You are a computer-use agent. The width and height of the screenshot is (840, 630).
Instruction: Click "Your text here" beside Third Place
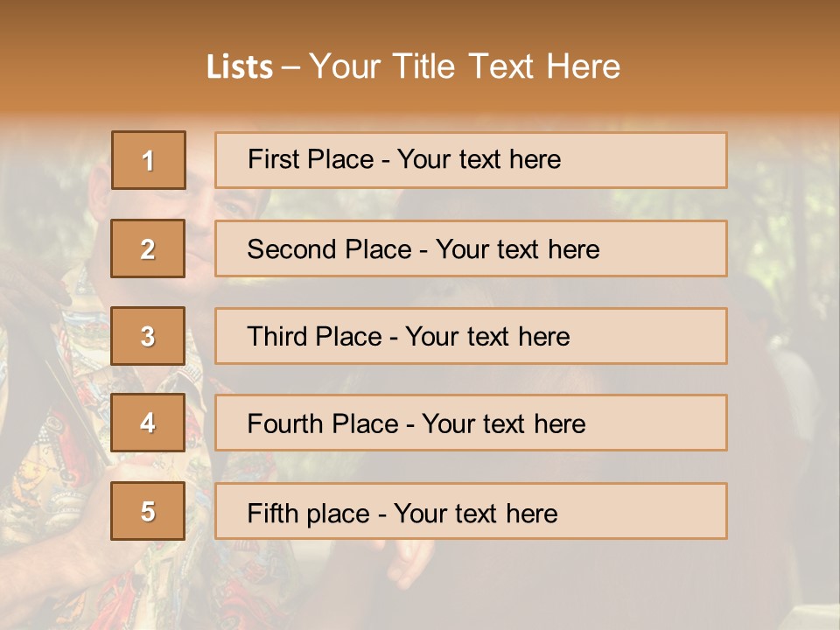pos(487,337)
